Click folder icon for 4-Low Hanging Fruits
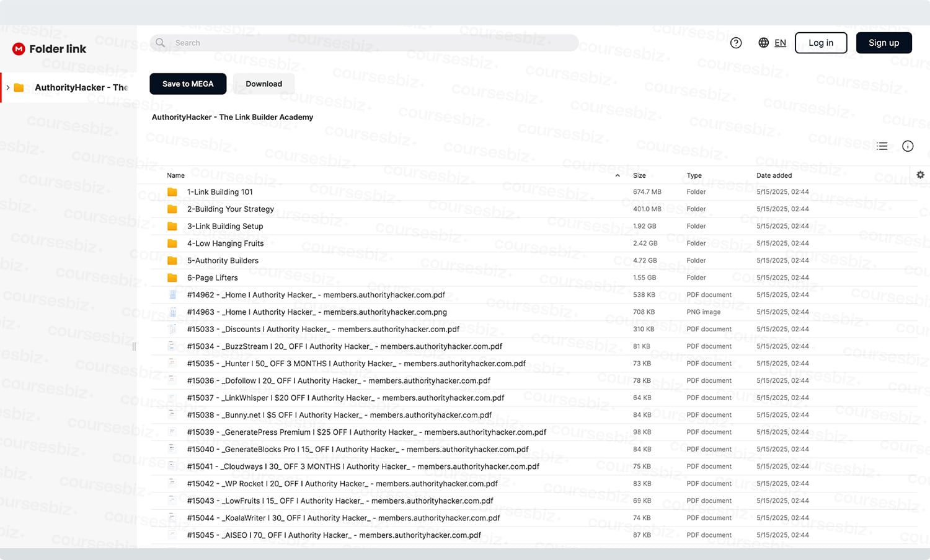930x560 pixels. [x=172, y=243]
